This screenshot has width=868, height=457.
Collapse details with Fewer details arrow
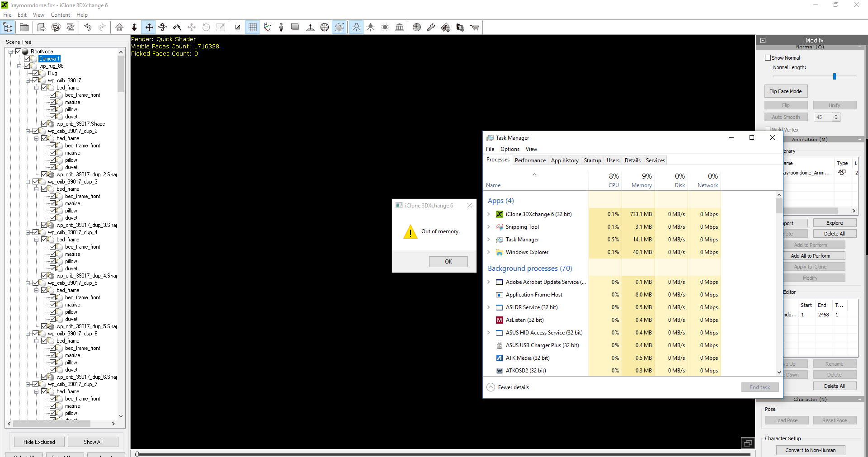[491, 387]
